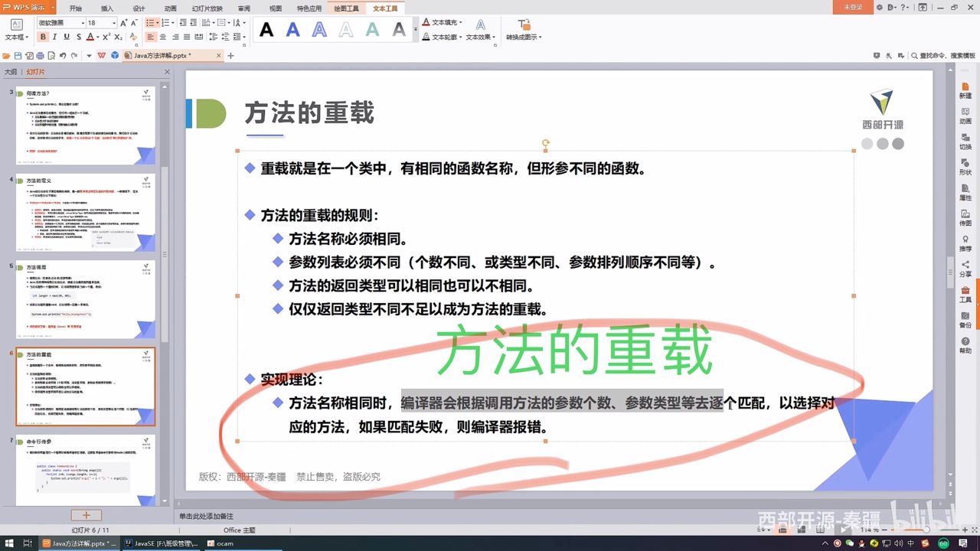Image resolution: width=980 pixels, height=551 pixels.
Task: Switch to the 插入 (Insert) ribbon tab
Action: 107,8
